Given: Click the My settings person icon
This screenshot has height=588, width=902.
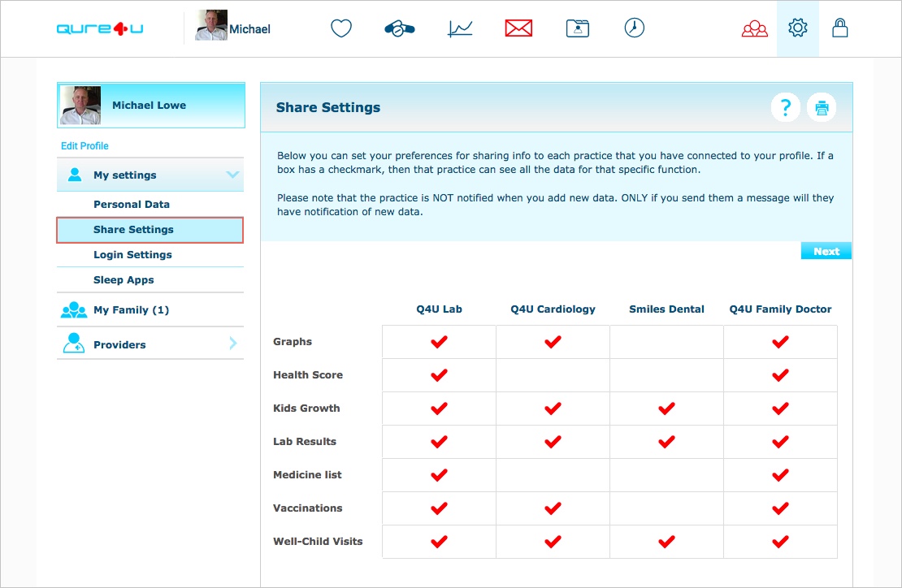Looking at the screenshot, I should coord(75,175).
